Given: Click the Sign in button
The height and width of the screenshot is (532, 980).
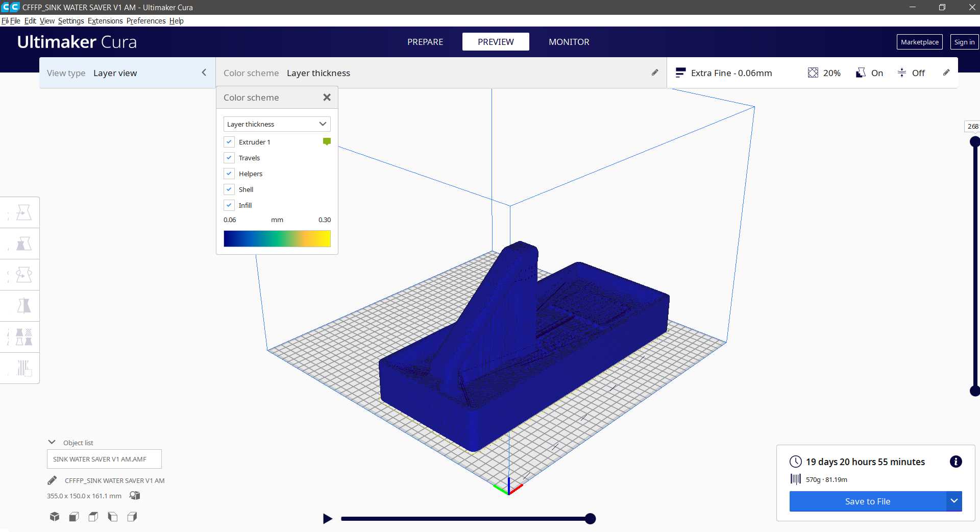Looking at the screenshot, I should (x=964, y=42).
